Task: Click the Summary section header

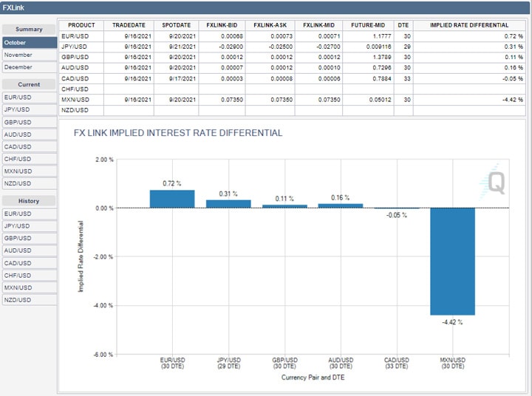Action: [x=29, y=30]
